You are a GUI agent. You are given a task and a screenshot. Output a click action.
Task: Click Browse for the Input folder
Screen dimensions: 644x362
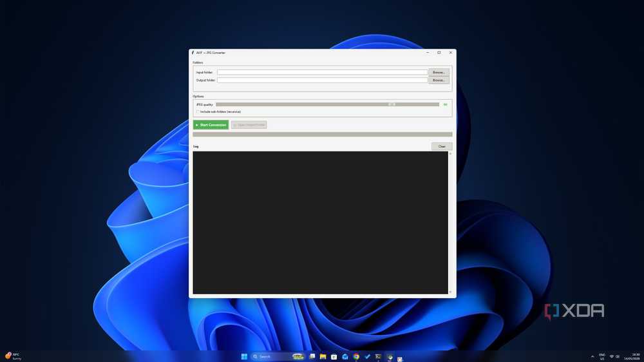(439, 72)
